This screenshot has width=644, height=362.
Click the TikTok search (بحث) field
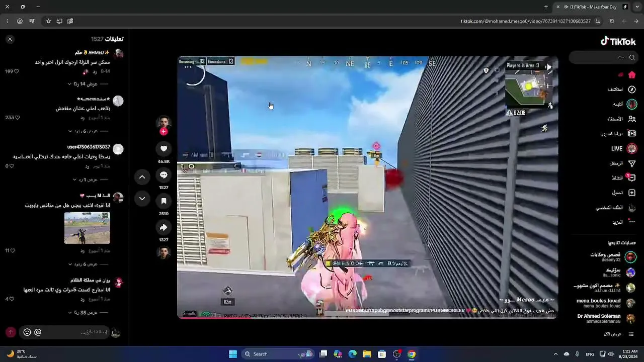point(603,57)
